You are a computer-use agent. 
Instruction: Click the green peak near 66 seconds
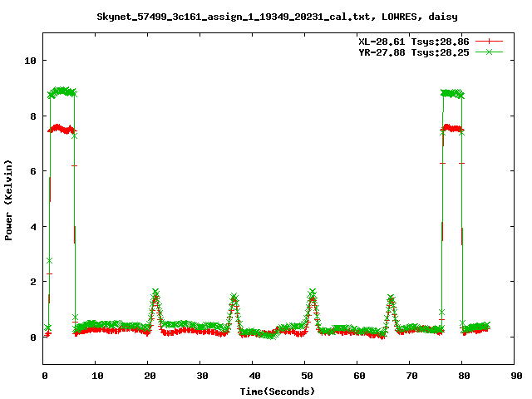click(x=391, y=298)
